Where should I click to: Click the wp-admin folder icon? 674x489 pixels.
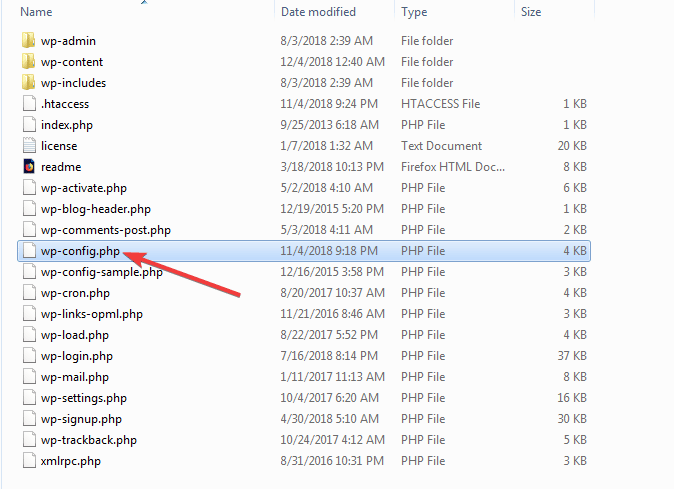tap(29, 41)
